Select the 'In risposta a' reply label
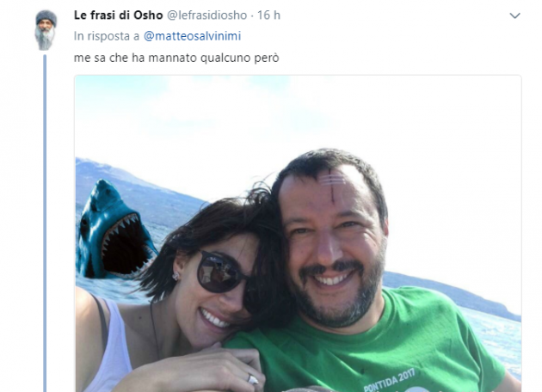This screenshot has height=392, width=542. point(107,36)
